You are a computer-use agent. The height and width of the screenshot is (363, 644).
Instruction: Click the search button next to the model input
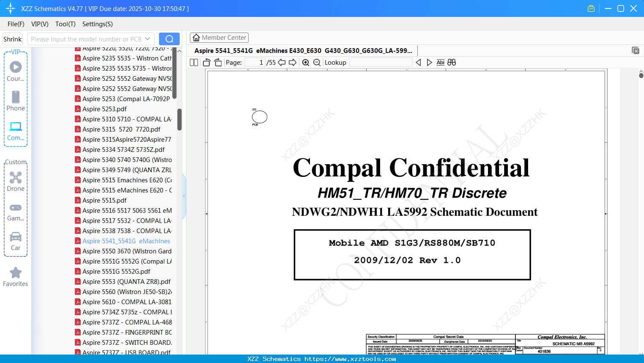point(169,39)
